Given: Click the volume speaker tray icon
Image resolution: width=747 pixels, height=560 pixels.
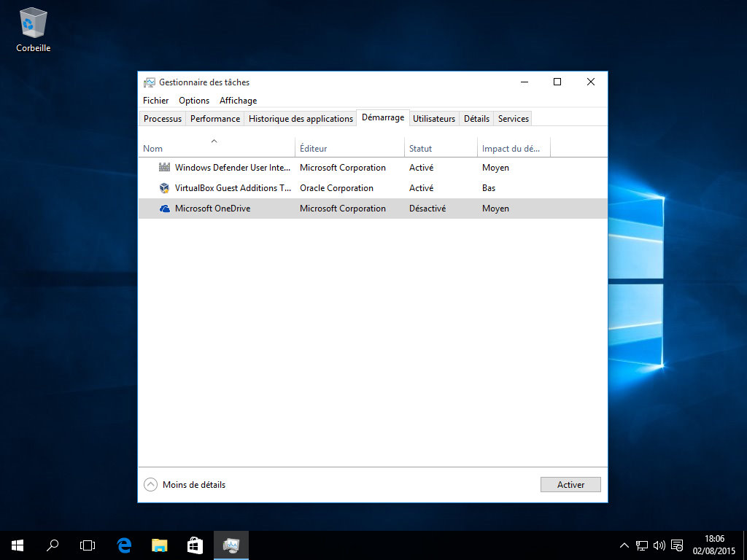Looking at the screenshot, I should 659,545.
